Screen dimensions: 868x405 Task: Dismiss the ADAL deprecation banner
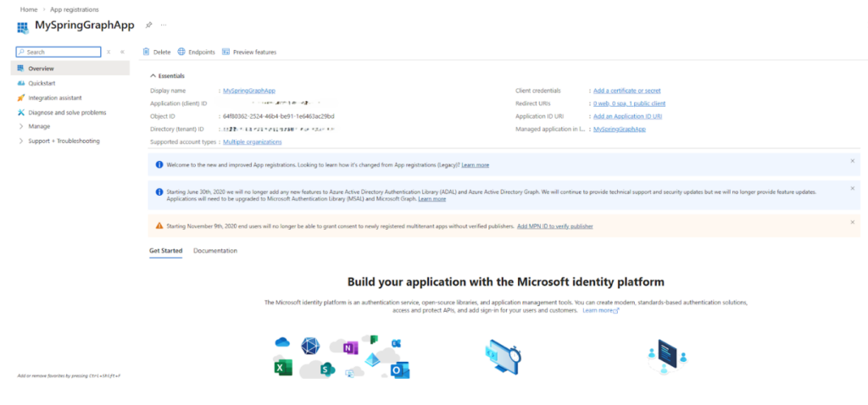pos(853,188)
